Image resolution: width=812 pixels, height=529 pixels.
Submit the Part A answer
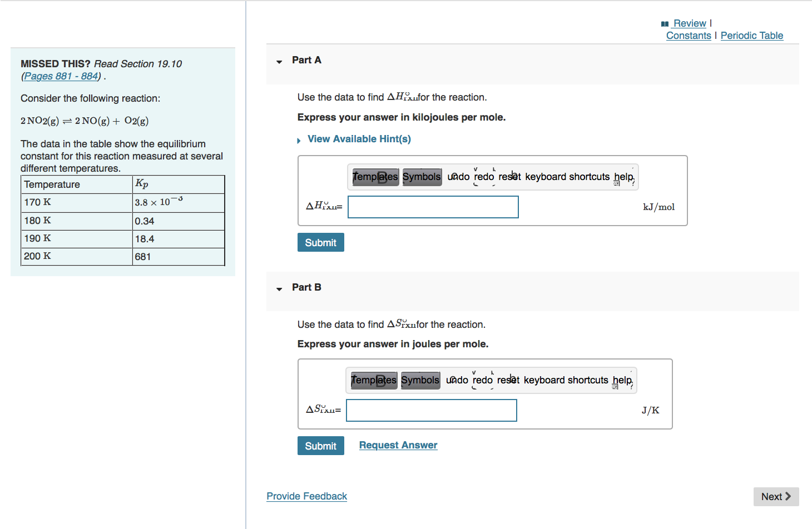321,242
